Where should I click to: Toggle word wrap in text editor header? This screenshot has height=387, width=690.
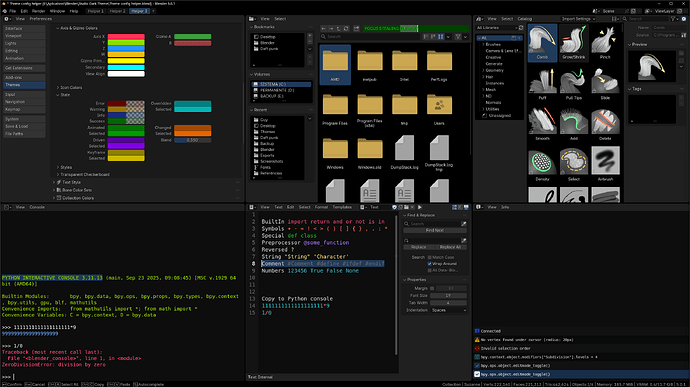(460, 207)
